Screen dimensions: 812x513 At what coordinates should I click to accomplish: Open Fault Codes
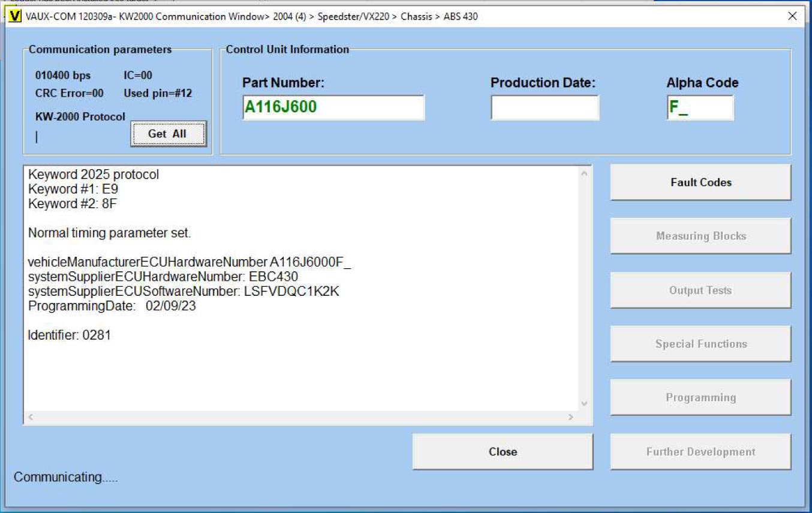pyautogui.click(x=700, y=182)
